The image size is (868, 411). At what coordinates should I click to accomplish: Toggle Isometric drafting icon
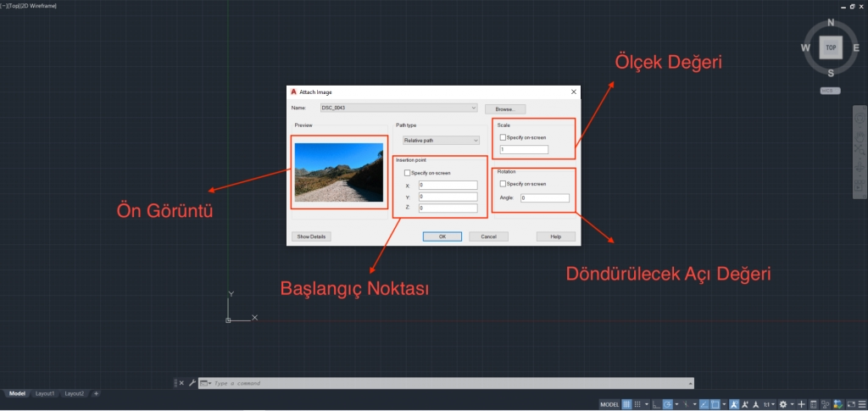(687, 404)
